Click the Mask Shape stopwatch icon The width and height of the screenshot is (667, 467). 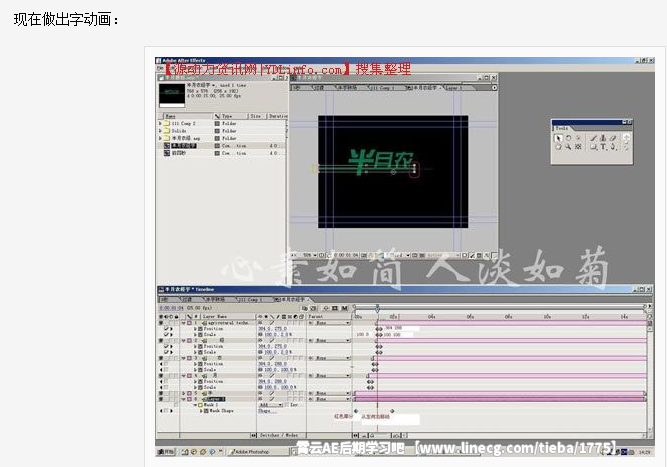[x=207, y=411]
